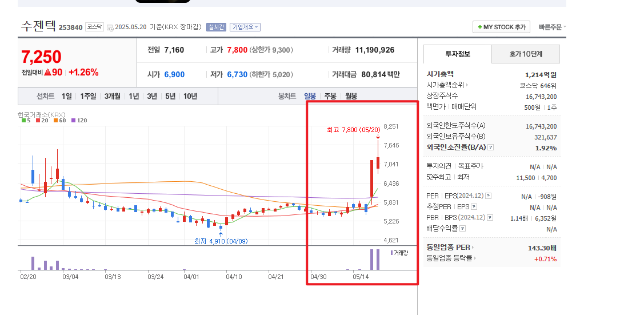
Task: Select the 1일 line chart
Action: pos(66,97)
